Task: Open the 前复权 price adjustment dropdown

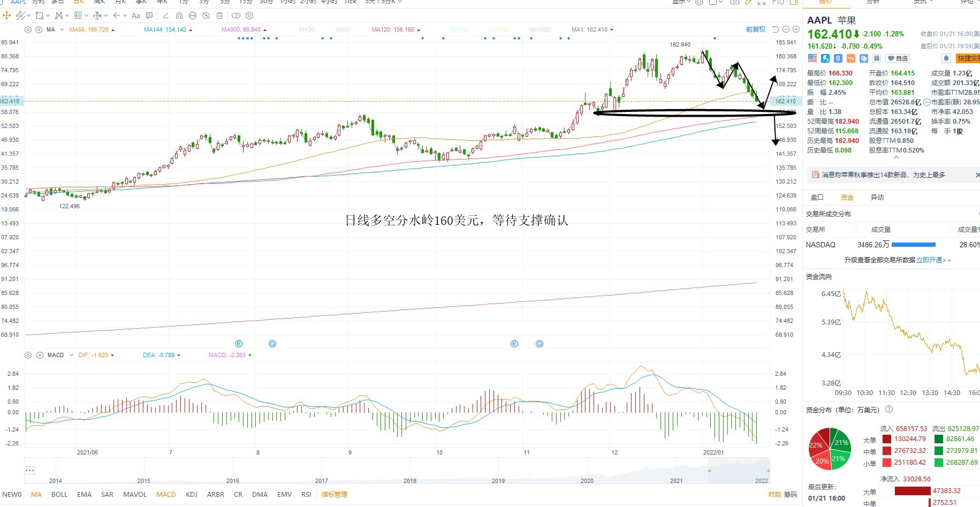Action: (756, 29)
